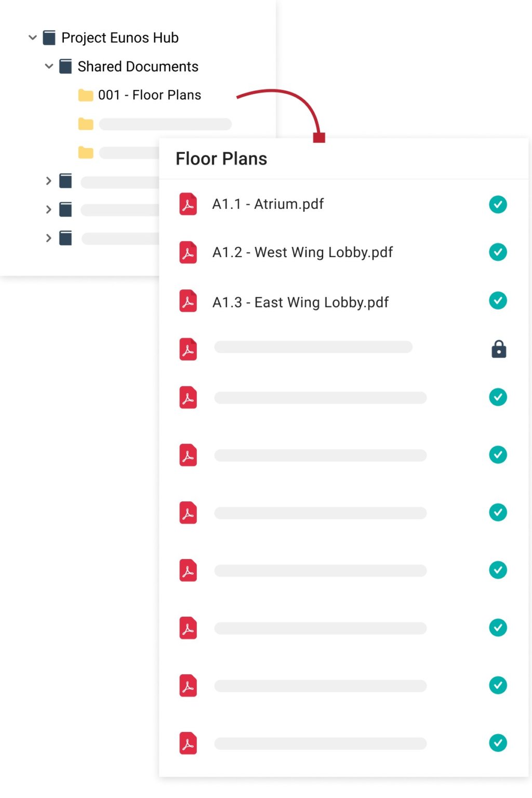Click the PDF icon beside West Wing Lobby

tap(188, 252)
